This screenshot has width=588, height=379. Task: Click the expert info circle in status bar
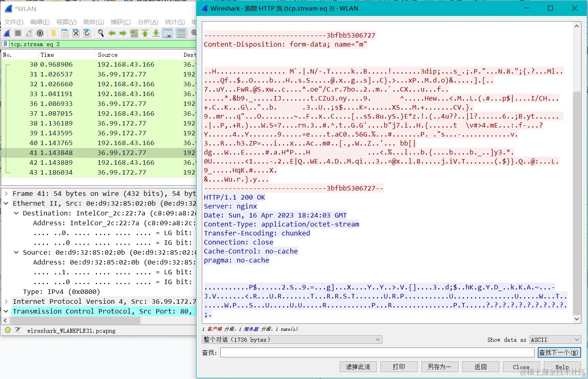(x=8, y=330)
